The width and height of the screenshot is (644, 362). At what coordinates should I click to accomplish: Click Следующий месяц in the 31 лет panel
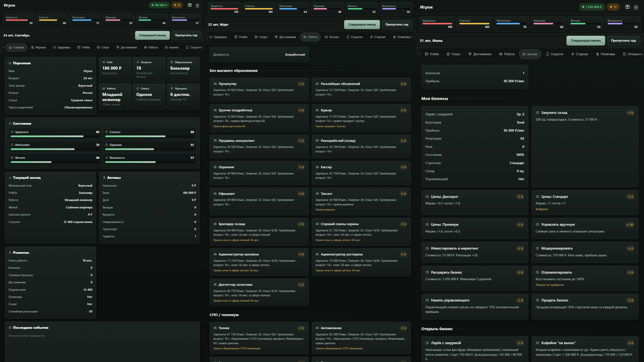(586, 41)
